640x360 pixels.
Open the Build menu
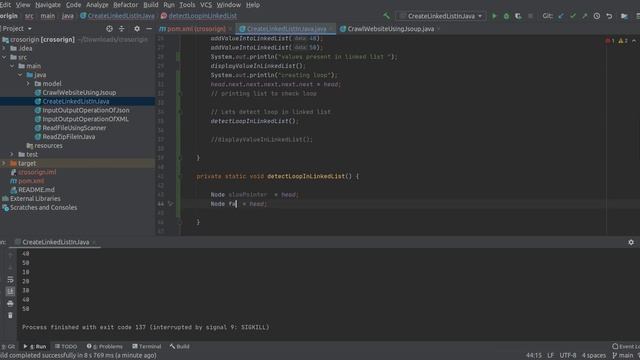[151, 5]
